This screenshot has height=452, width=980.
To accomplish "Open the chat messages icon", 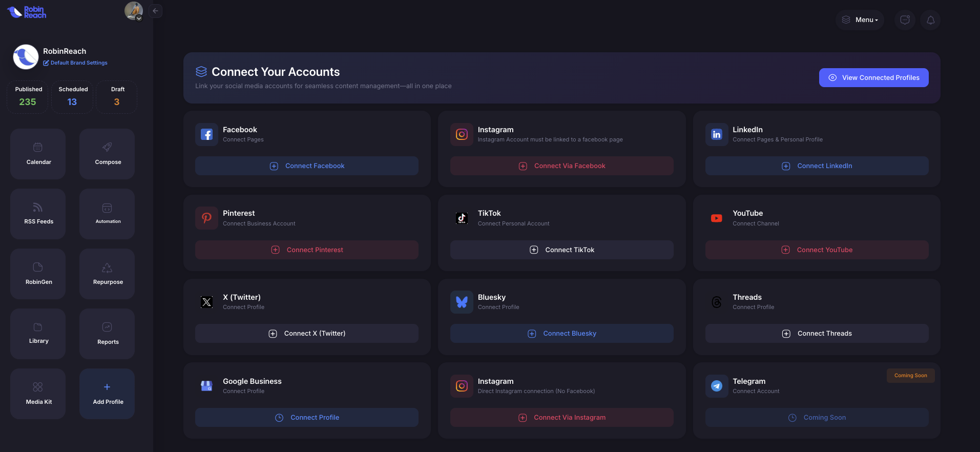I will tap(905, 20).
